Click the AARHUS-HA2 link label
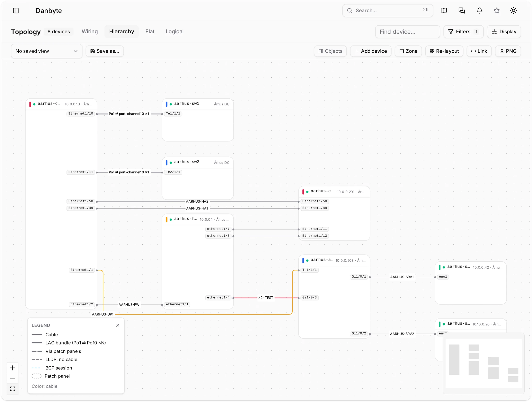Screen dimensions: 532x402 click(x=197, y=202)
